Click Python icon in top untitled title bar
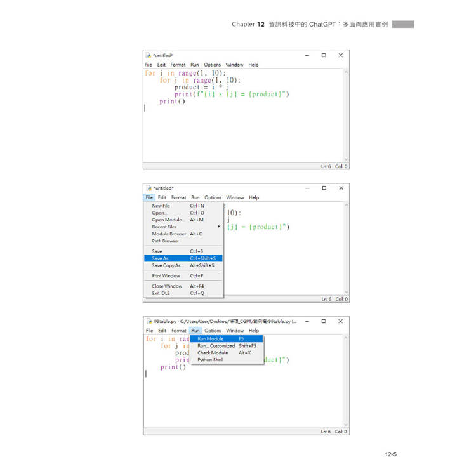476x476 pixels. (x=149, y=55)
